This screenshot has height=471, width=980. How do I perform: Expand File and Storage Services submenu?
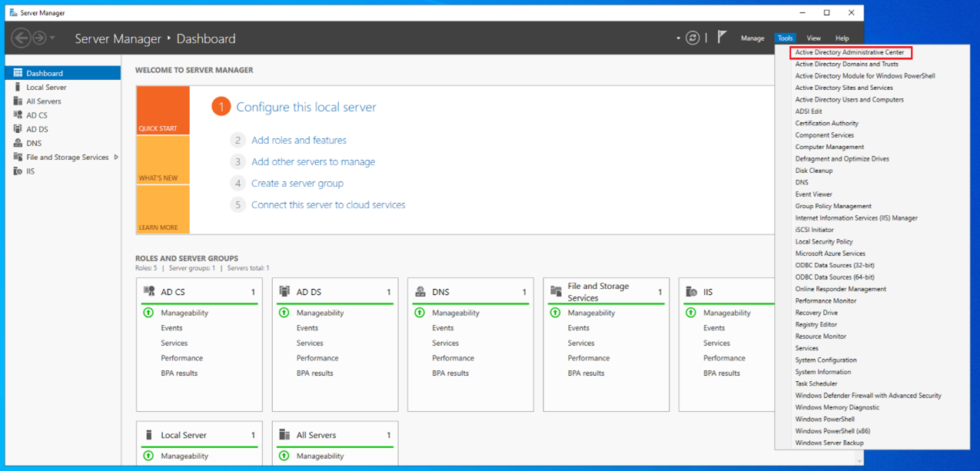point(118,157)
